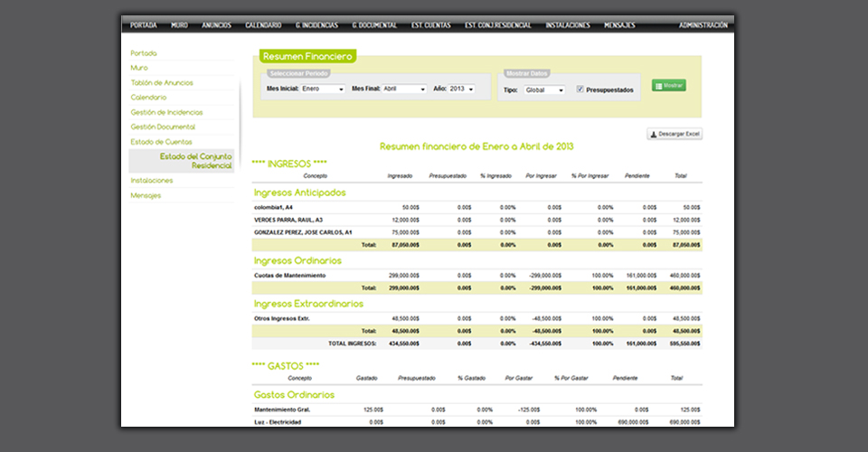This screenshot has height=452, width=868.
Task: Click 'colombia1, A4' row label
Action: point(273,207)
